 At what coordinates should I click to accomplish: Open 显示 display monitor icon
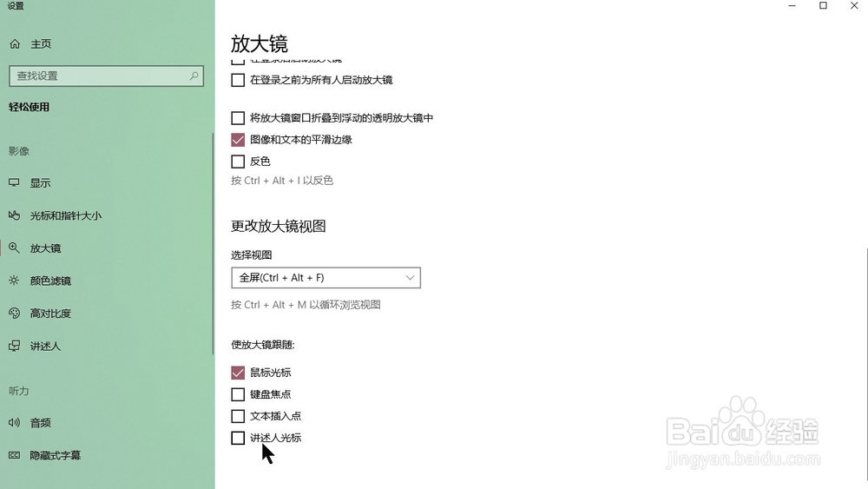[15, 182]
